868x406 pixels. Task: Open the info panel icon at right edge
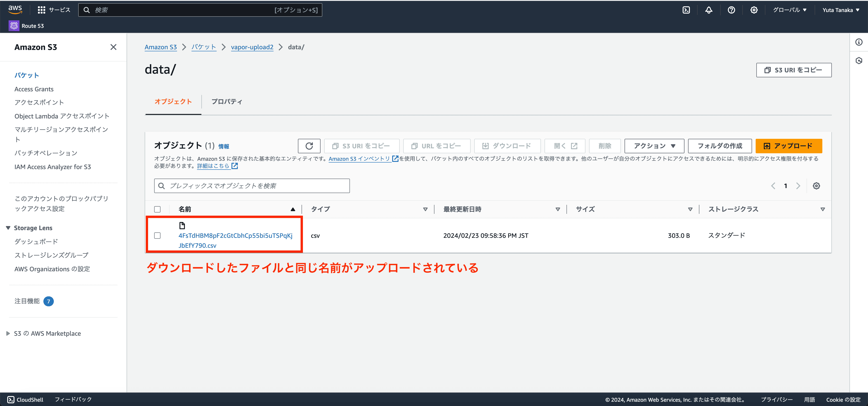[x=859, y=42]
